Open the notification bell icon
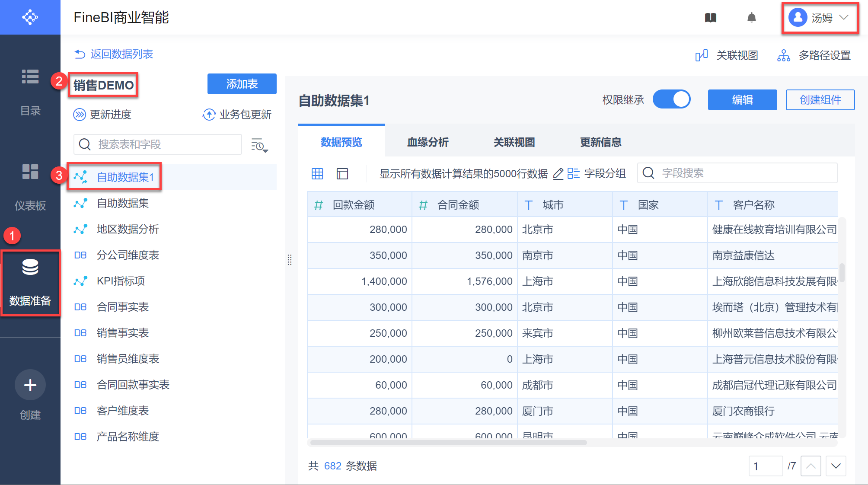Image resolution: width=868 pixels, height=485 pixels. [x=752, y=18]
